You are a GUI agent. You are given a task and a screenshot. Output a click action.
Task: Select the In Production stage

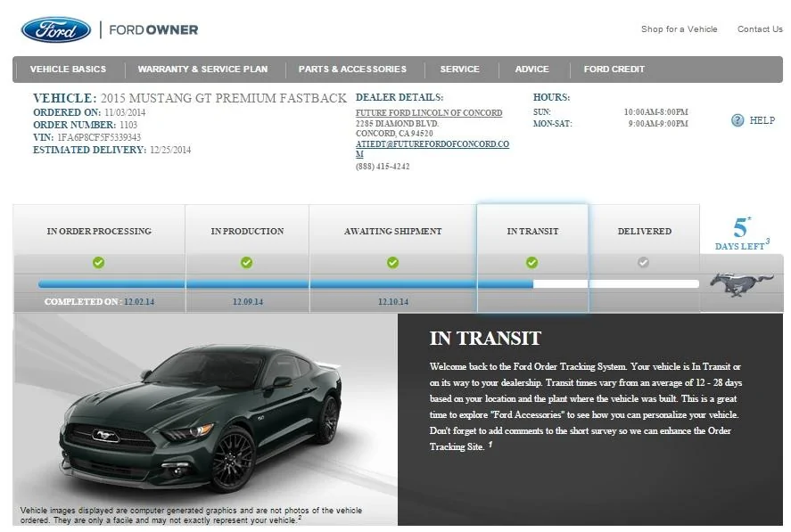coord(247,231)
